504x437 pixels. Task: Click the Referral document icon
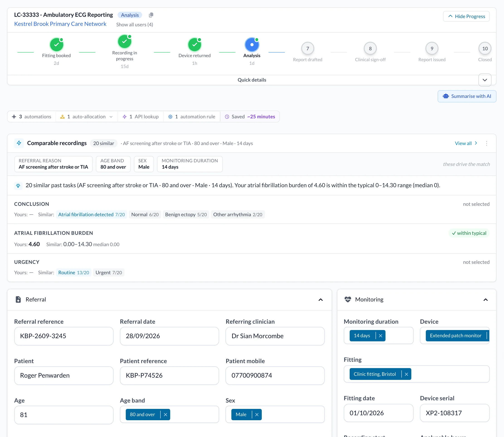[x=18, y=299]
